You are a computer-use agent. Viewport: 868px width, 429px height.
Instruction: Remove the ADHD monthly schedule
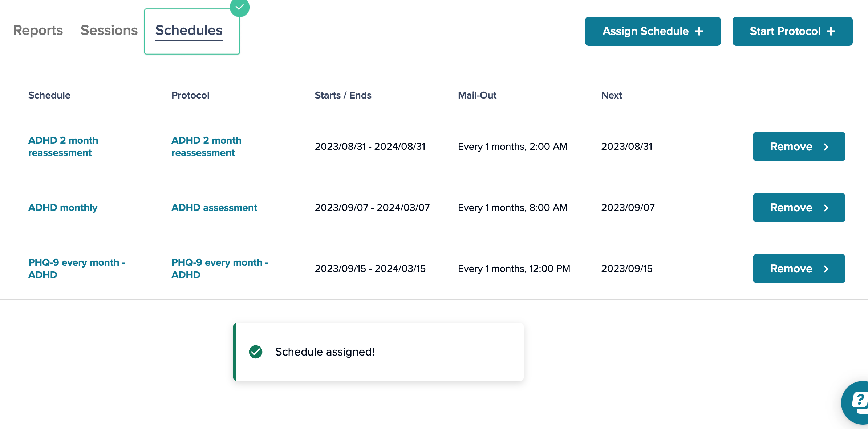(799, 208)
